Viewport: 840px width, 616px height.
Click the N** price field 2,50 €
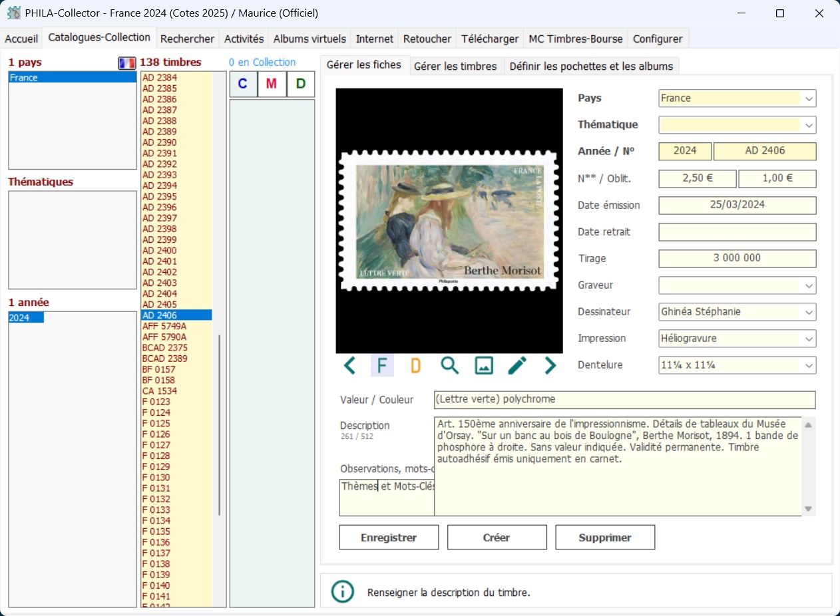pyautogui.click(x=698, y=178)
